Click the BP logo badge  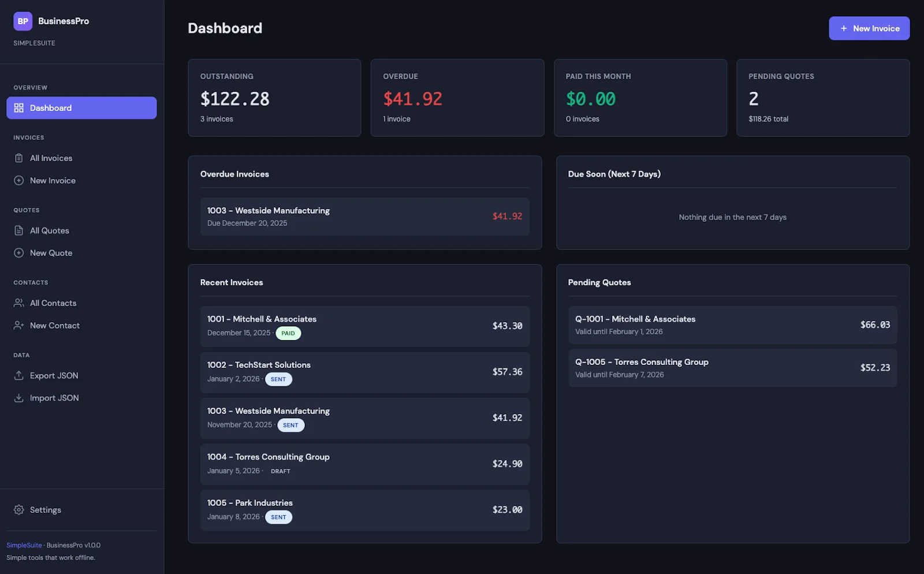[23, 21]
